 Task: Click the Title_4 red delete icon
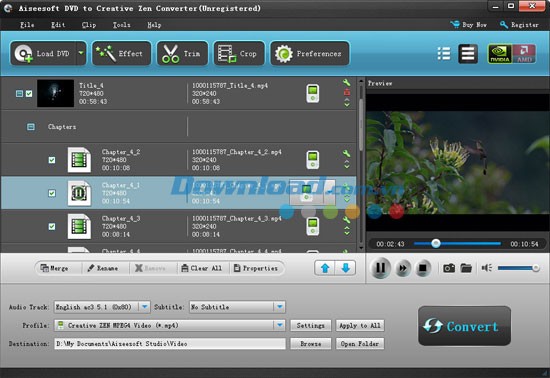pos(347,92)
